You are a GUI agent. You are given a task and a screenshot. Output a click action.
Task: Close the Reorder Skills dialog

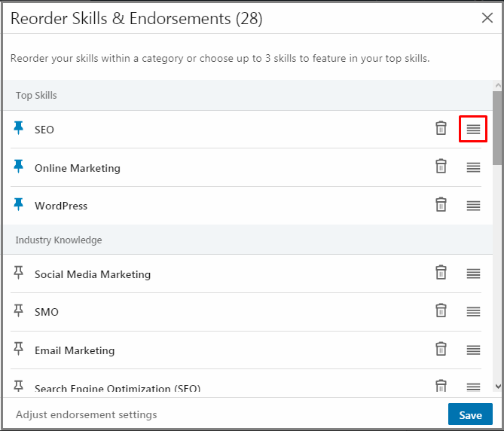(x=487, y=18)
